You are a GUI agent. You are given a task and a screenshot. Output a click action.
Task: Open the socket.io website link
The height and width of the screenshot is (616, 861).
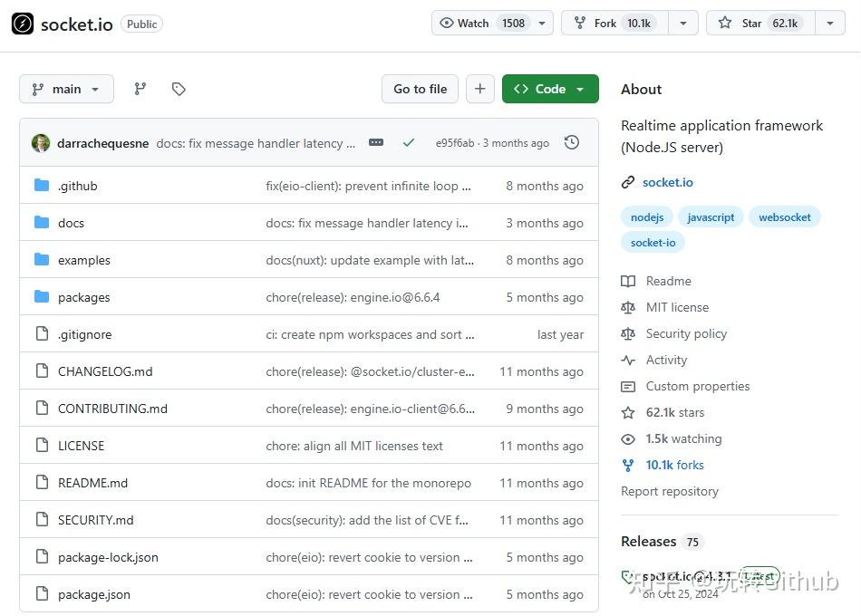[668, 182]
